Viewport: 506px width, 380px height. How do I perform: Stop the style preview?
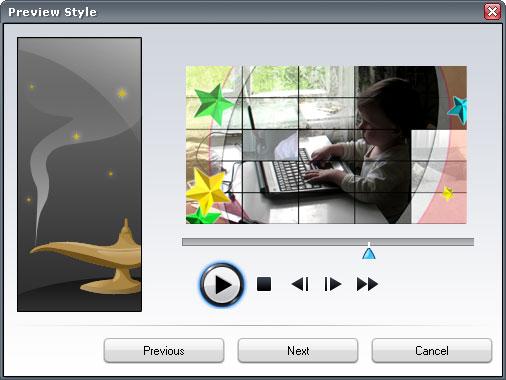point(264,284)
